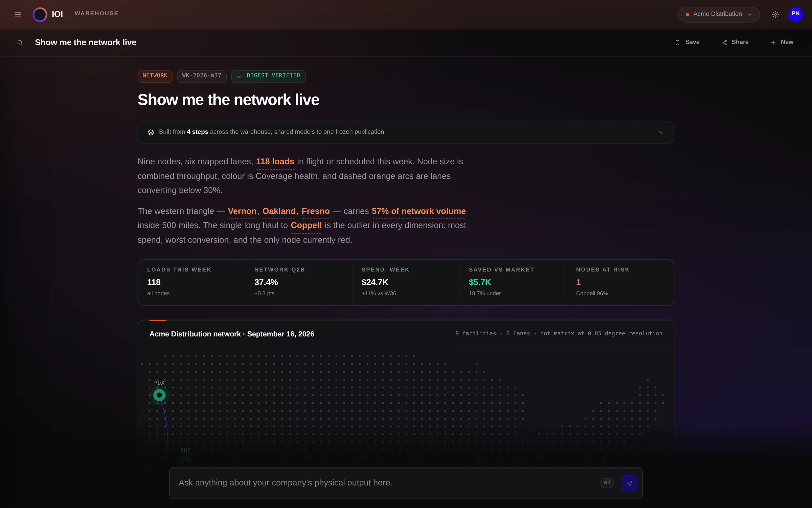Click the Coppell 96% text
This screenshot has height=508, width=812.
pyautogui.click(x=592, y=293)
